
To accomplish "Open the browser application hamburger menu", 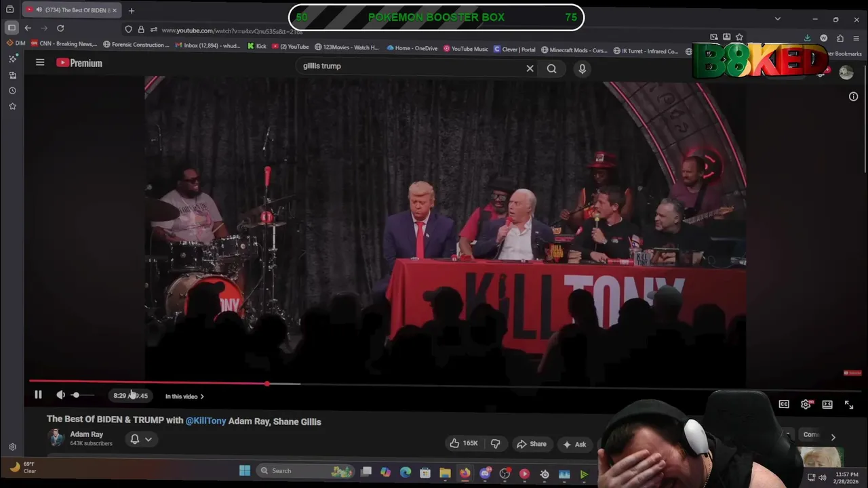I will click(x=856, y=38).
